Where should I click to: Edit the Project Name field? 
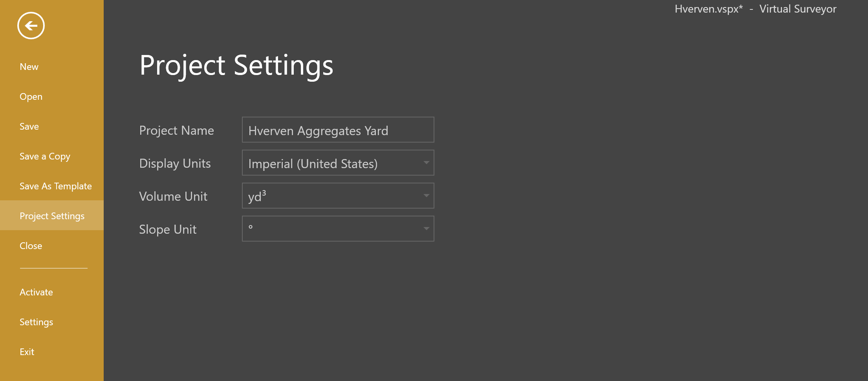pyautogui.click(x=338, y=130)
